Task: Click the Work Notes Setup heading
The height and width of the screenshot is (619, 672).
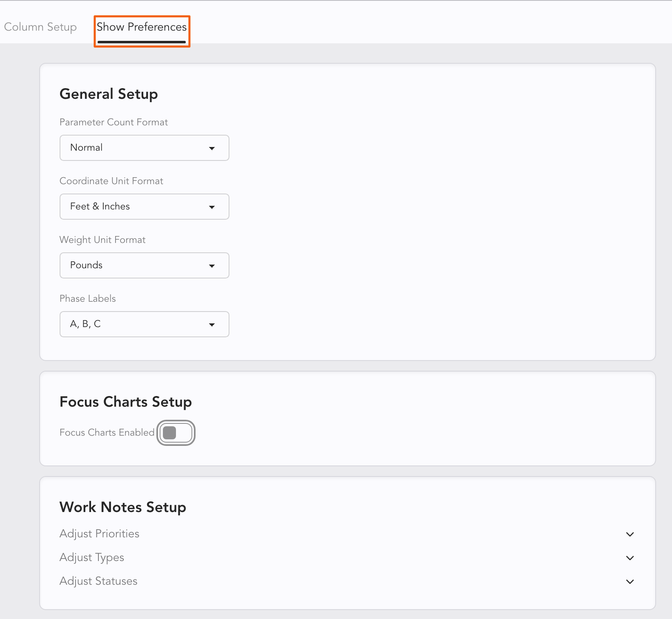Action: (123, 507)
